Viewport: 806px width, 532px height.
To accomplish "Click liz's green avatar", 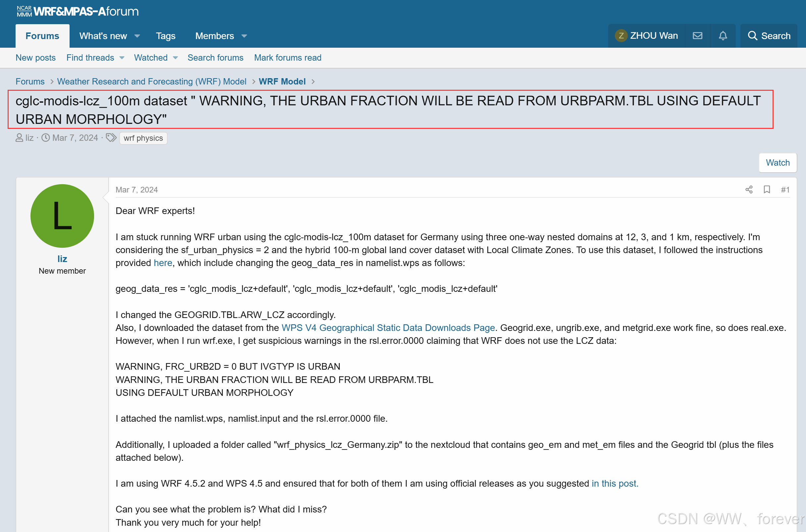I will coord(62,216).
